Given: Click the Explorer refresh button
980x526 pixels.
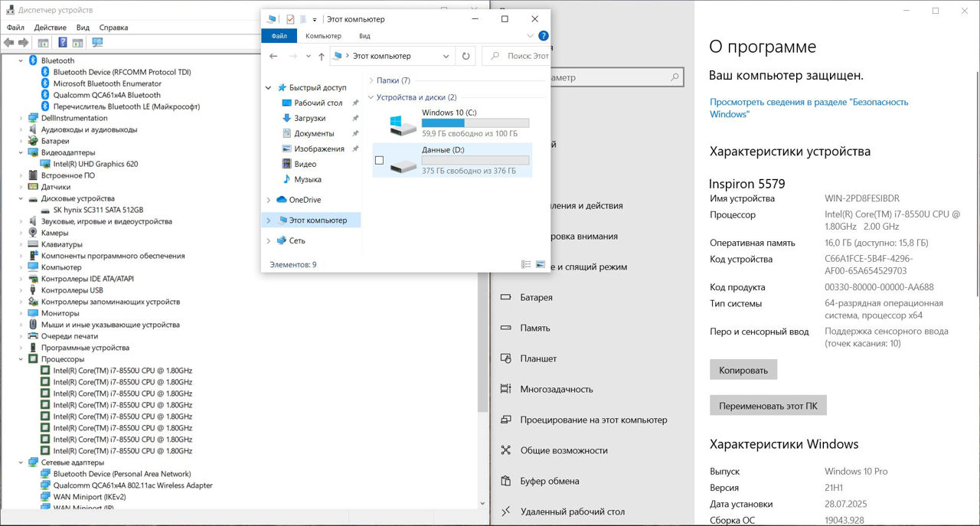Looking at the screenshot, I should tap(465, 56).
